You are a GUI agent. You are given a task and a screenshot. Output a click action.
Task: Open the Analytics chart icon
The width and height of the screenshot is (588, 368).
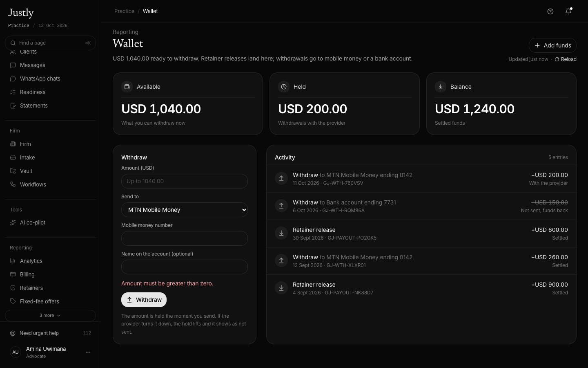13,261
